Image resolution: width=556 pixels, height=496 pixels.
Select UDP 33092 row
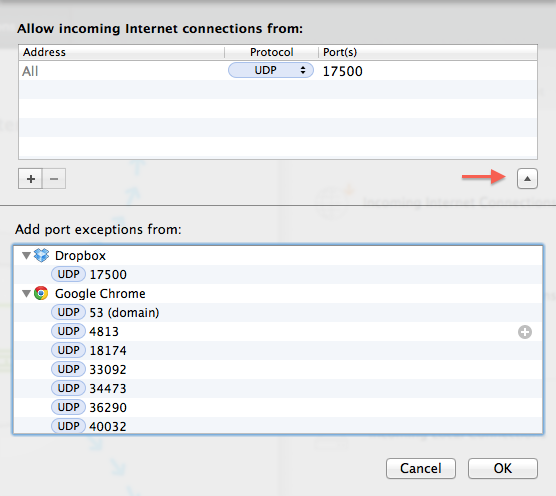[278, 369]
